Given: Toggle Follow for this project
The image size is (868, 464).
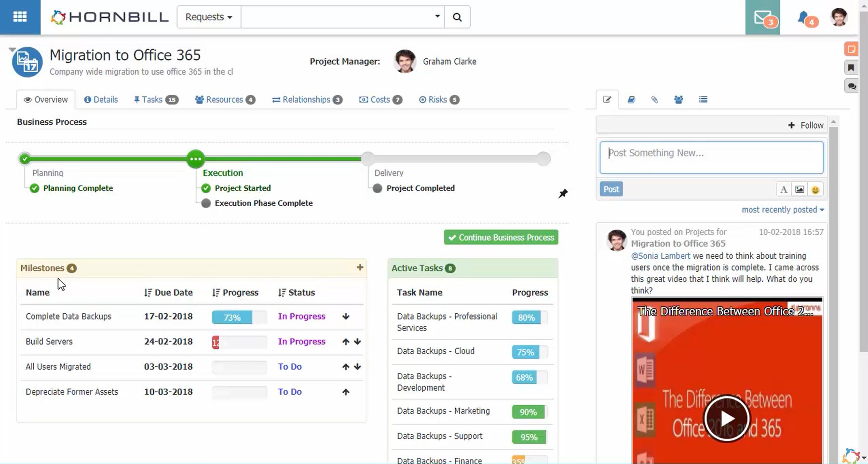Looking at the screenshot, I should pyautogui.click(x=806, y=125).
